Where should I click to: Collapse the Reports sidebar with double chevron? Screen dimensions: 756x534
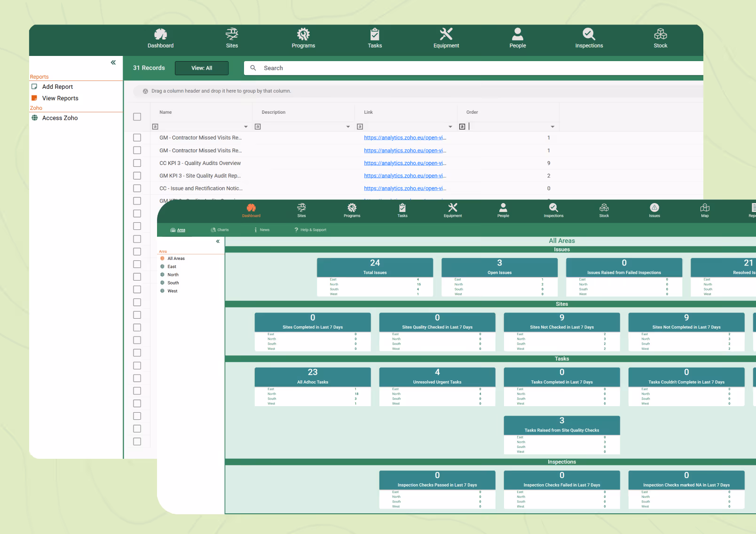pos(113,63)
